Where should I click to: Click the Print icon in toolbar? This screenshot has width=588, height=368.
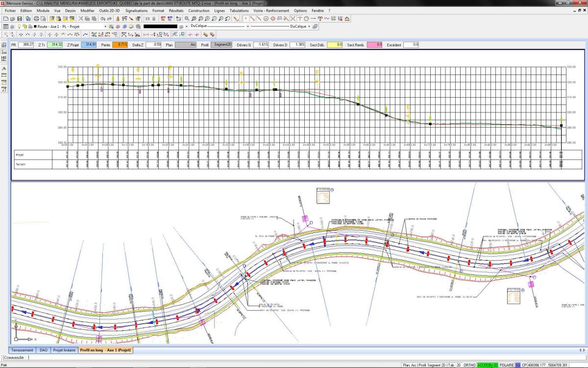(x=36, y=19)
